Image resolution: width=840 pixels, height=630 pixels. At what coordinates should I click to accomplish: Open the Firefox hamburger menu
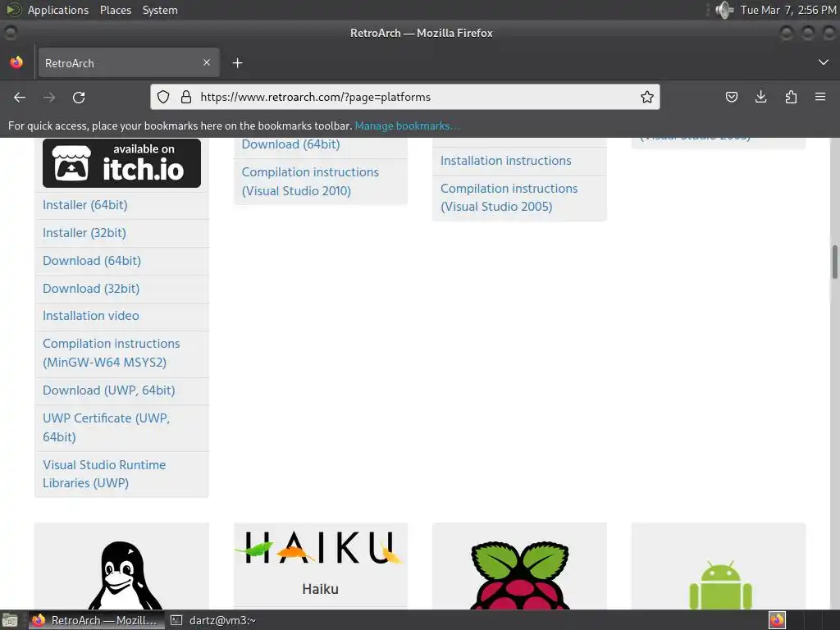(x=820, y=97)
